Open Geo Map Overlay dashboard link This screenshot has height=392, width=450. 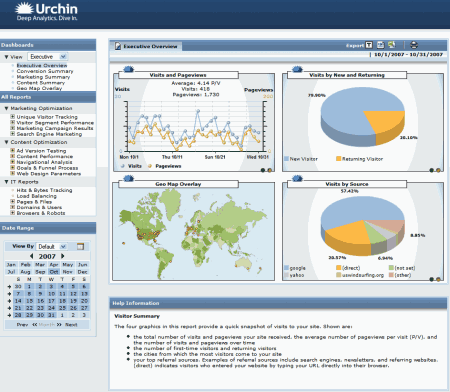[39, 88]
